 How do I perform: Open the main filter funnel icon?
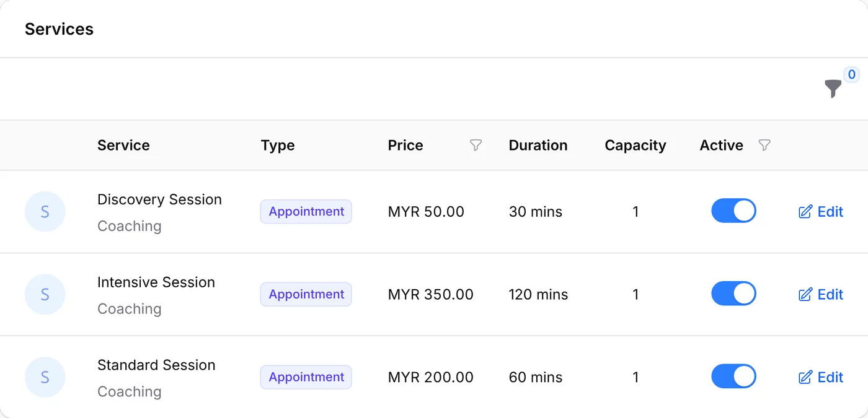833,89
